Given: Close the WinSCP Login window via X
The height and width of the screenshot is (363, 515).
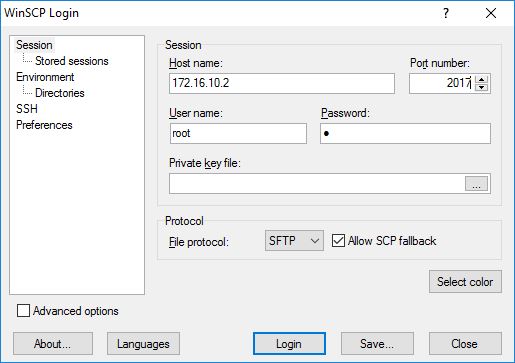Looking at the screenshot, I should point(491,13).
